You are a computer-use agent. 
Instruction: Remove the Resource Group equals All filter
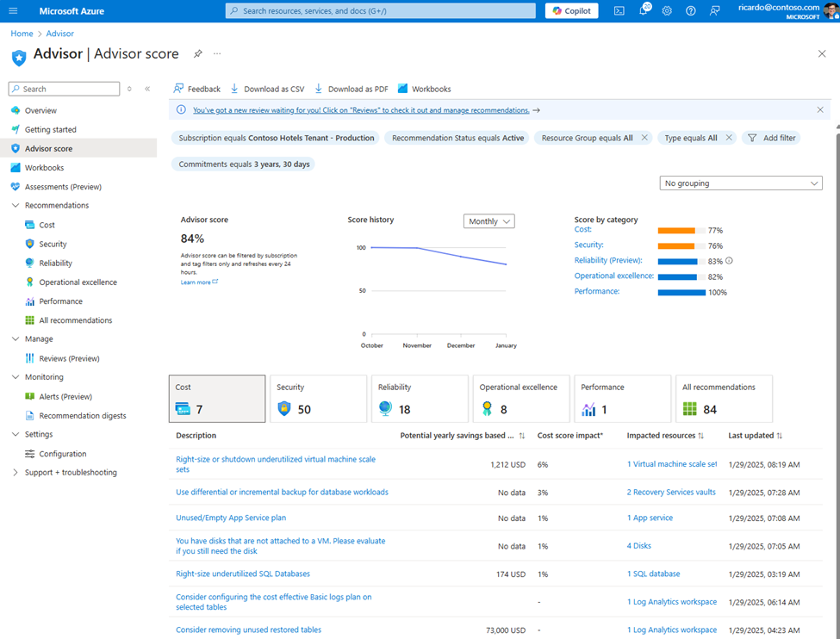click(644, 138)
